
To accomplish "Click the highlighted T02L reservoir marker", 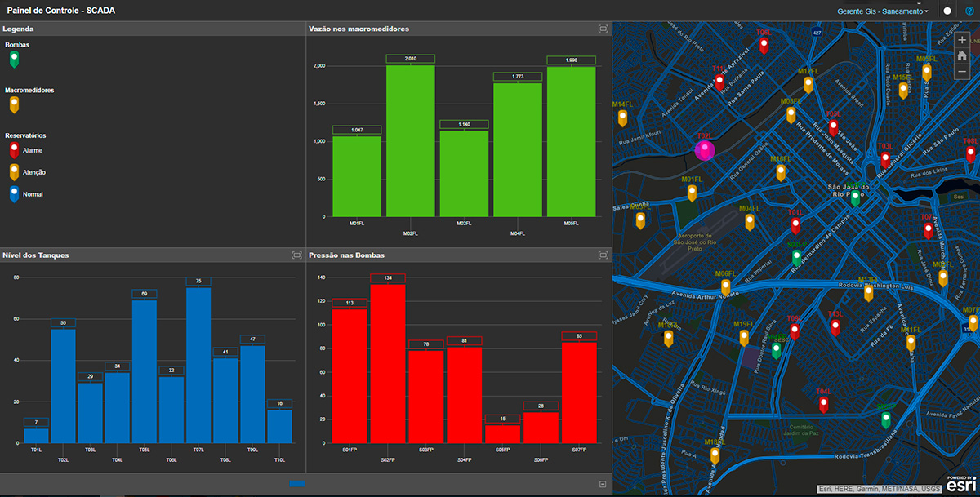I will (x=704, y=149).
